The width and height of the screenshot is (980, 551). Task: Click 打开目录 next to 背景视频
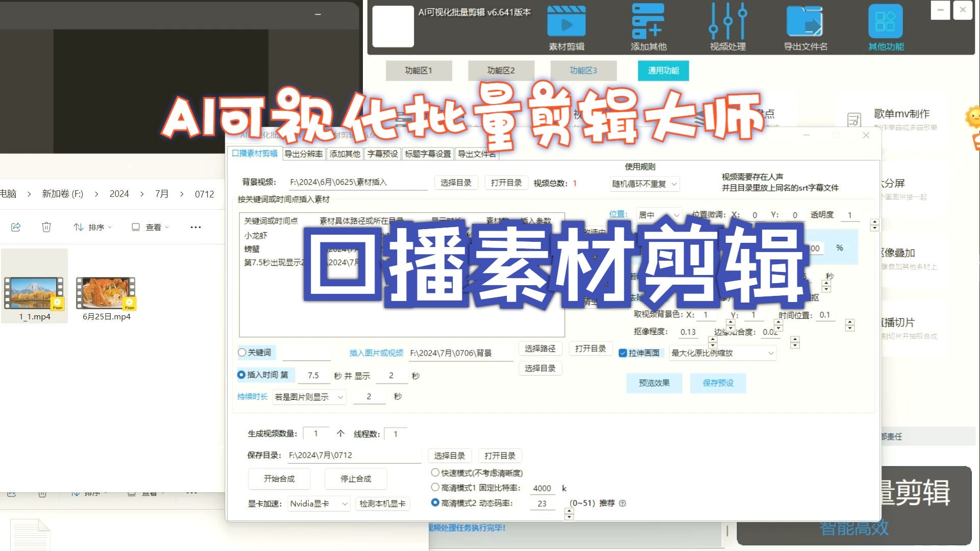[506, 183]
